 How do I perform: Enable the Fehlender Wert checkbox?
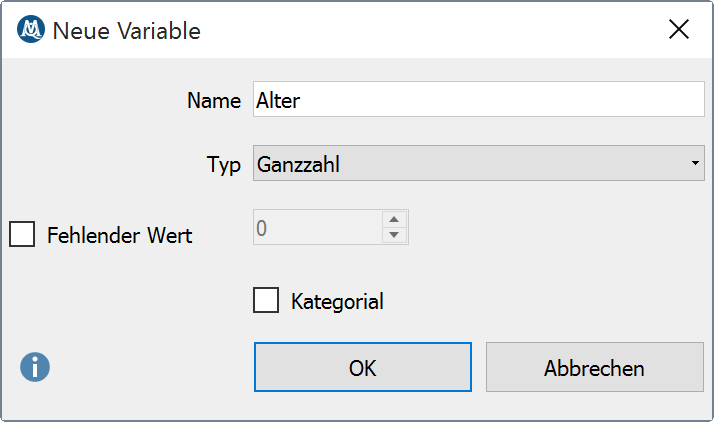click(22, 234)
